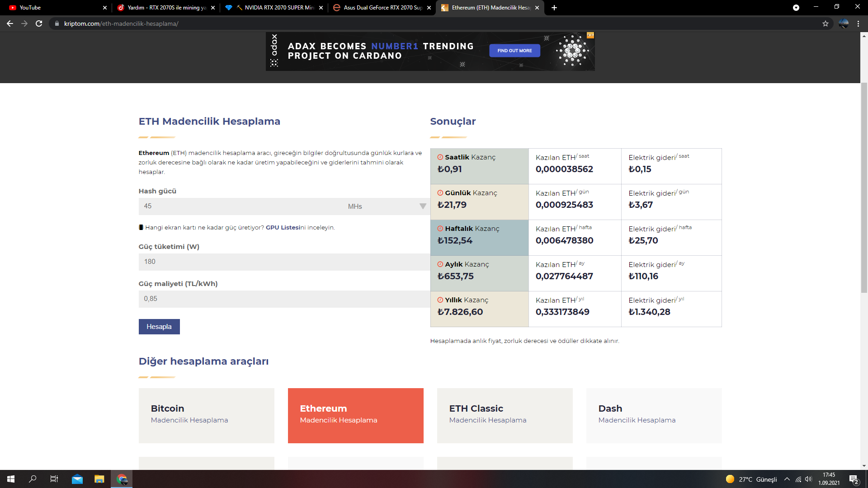Open the Bitcoin Madencilik Hesaplama card
The height and width of the screenshot is (488, 868).
[x=206, y=415]
